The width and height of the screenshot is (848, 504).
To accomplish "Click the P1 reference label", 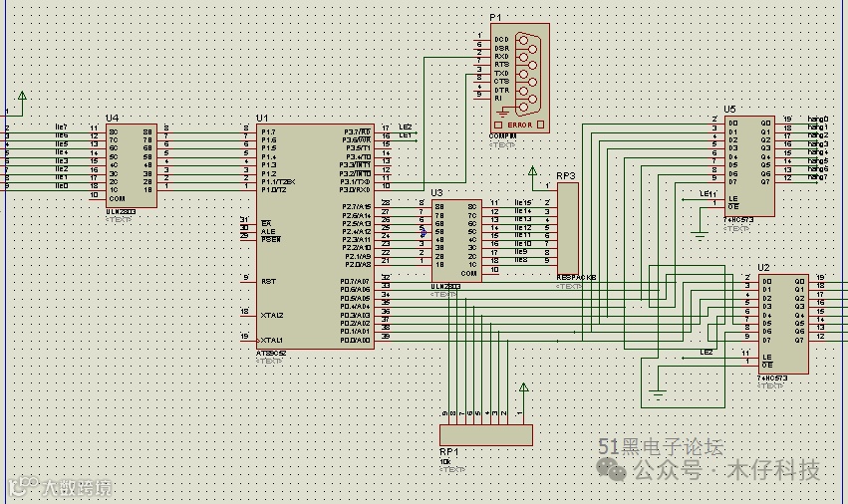I will pos(495,17).
